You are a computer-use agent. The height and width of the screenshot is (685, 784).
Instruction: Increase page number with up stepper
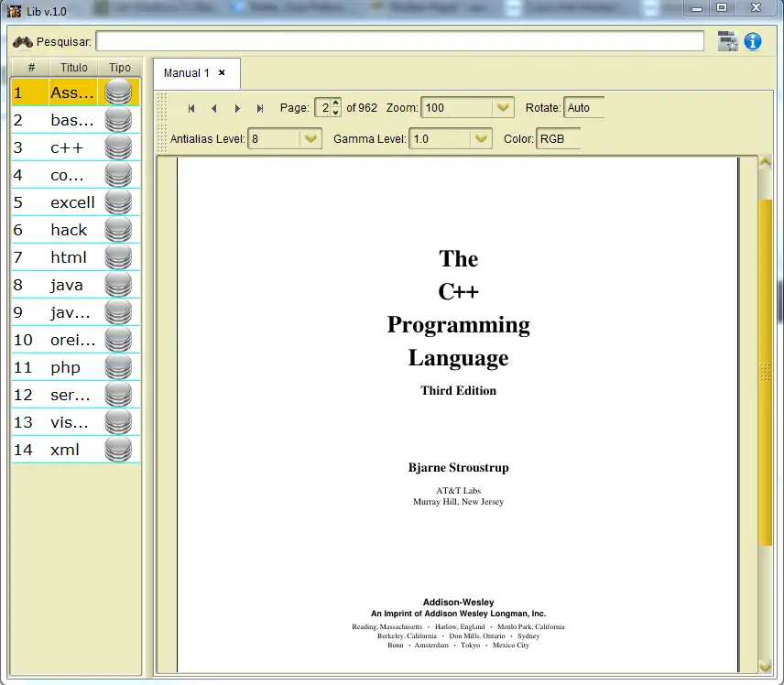click(x=336, y=103)
